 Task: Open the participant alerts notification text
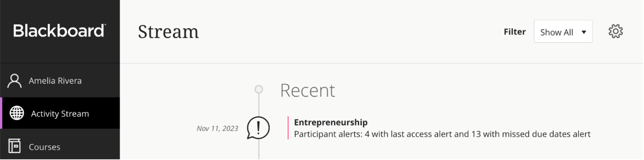tap(442, 134)
